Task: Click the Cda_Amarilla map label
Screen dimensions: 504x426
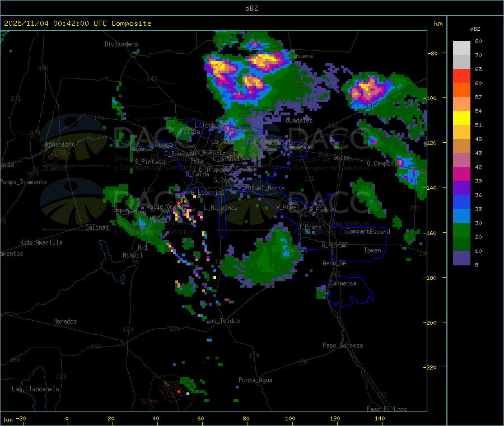Action: (x=42, y=242)
